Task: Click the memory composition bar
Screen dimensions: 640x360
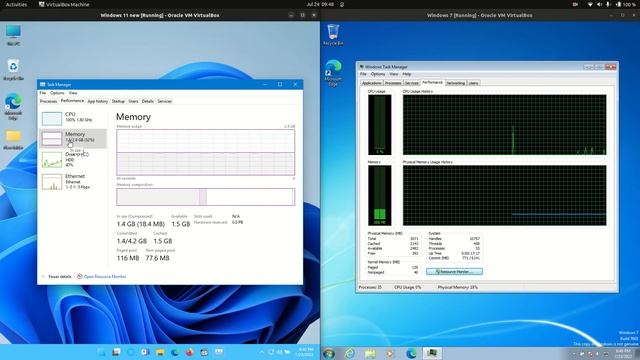Action: (x=205, y=197)
